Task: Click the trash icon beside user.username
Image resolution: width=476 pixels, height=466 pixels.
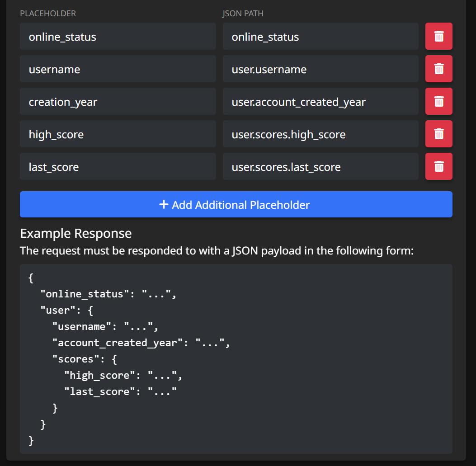Action: [x=438, y=69]
